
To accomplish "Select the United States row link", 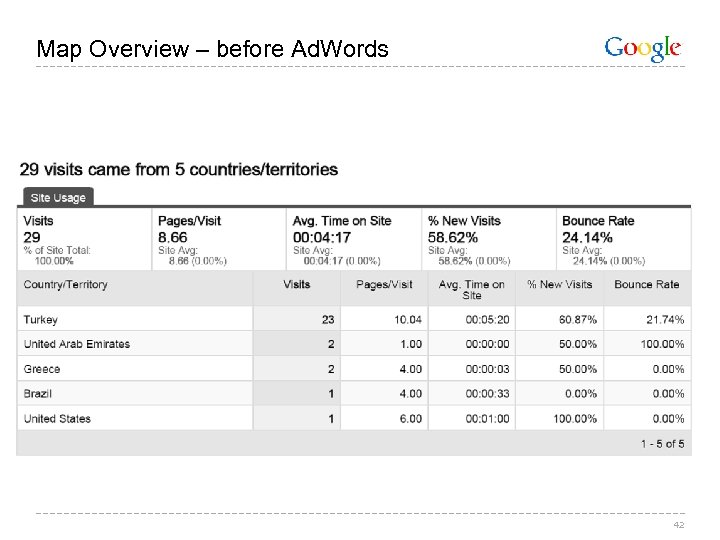I will point(57,419).
